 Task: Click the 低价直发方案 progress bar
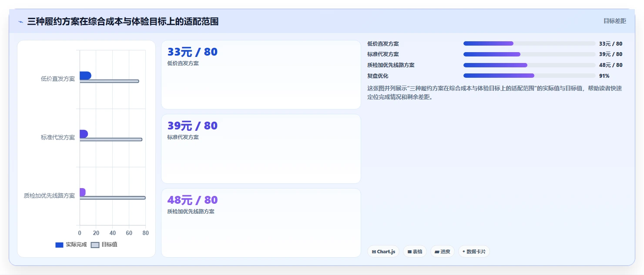(529, 43)
